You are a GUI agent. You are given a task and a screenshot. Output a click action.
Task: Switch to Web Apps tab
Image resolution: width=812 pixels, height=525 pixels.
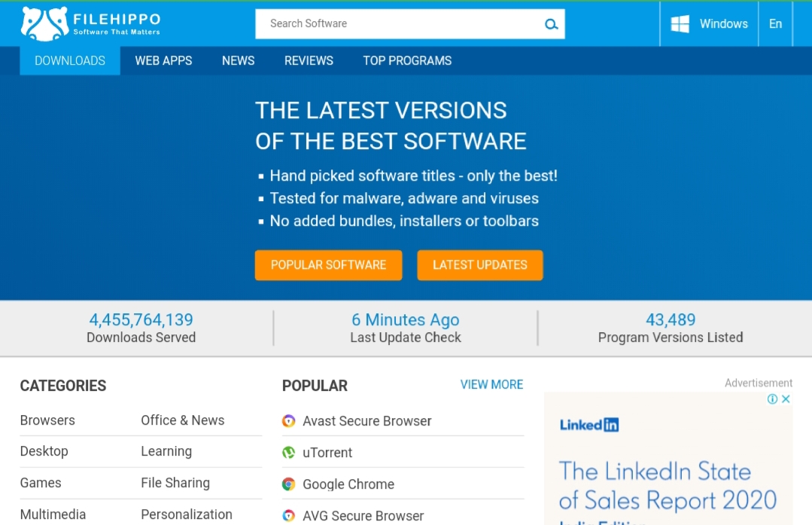click(163, 61)
